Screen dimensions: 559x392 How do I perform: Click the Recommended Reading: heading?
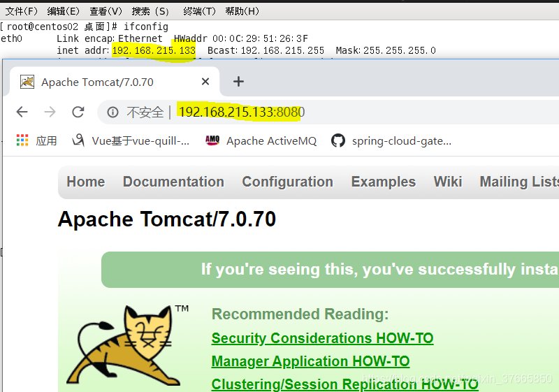point(300,314)
